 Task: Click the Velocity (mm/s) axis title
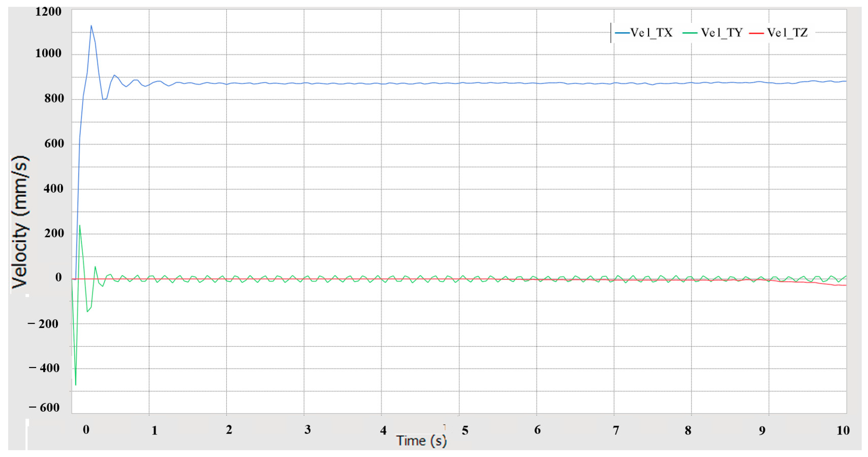pyautogui.click(x=20, y=222)
